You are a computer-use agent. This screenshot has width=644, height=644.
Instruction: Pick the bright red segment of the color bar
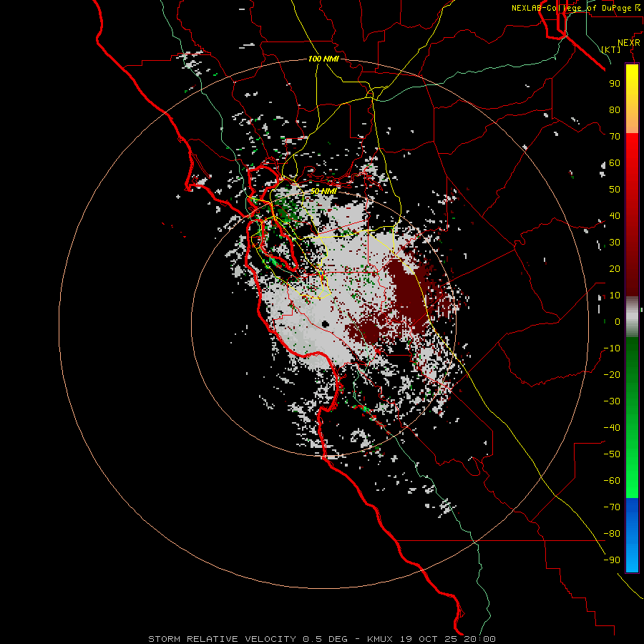(x=632, y=150)
